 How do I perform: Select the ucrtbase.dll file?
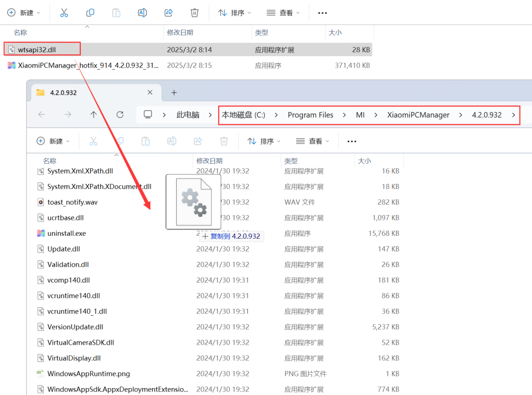pyautogui.click(x=66, y=217)
